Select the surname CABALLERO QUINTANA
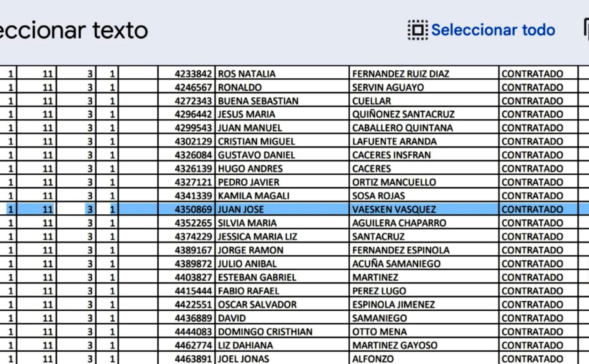 click(x=402, y=128)
